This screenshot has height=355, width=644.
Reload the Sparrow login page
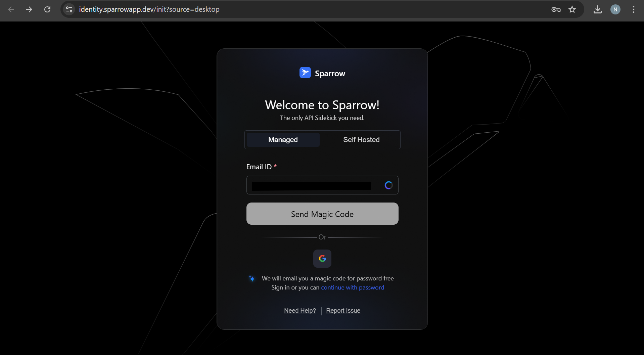(x=47, y=9)
